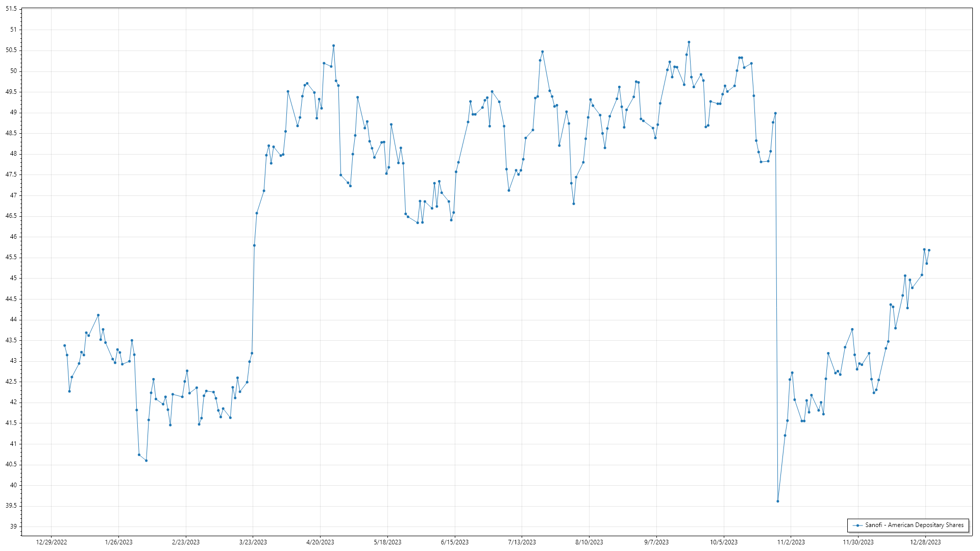
Task: Click the 12/28/2023 x-axis date label
Action: [925, 542]
